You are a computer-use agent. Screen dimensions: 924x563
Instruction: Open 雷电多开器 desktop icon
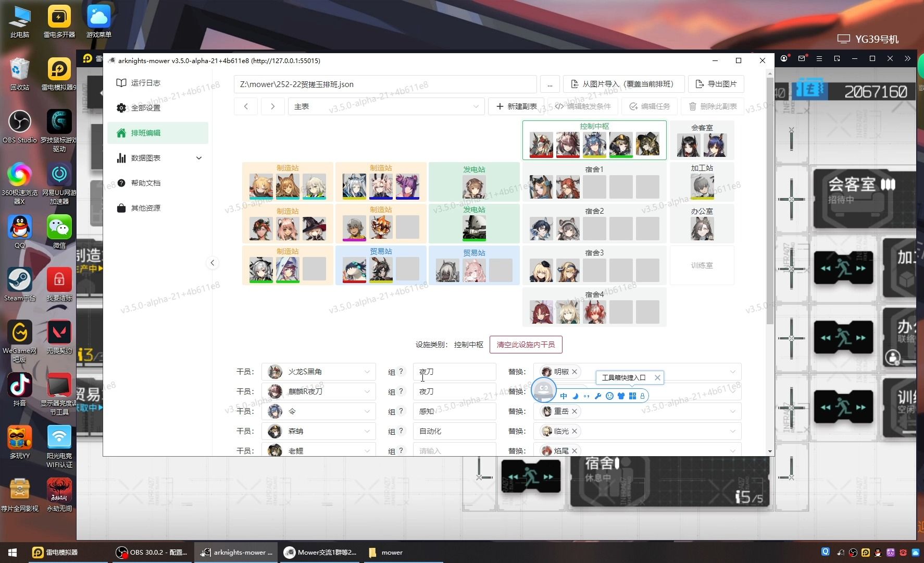[x=59, y=21]
